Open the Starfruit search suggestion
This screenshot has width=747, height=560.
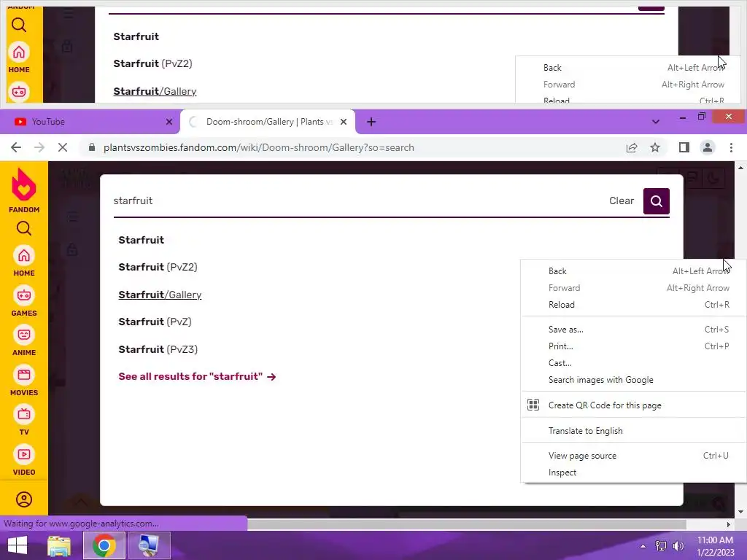coord(141,240)
